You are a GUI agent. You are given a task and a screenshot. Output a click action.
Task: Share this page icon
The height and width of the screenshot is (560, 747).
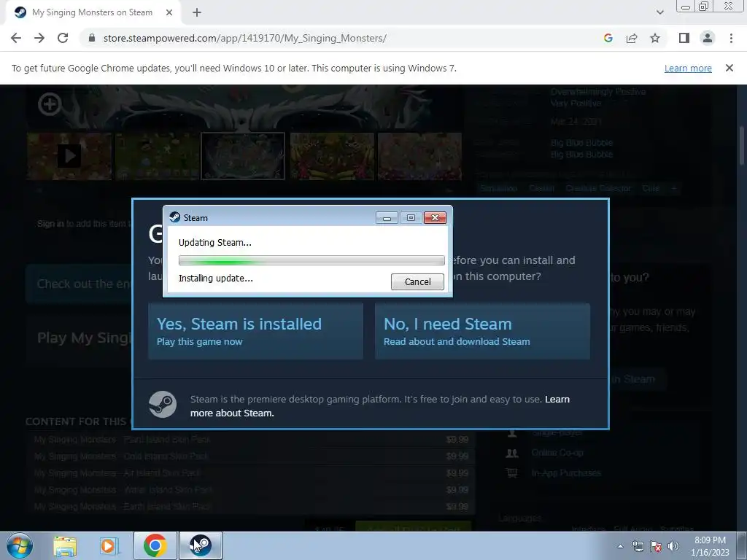point(632,38)
